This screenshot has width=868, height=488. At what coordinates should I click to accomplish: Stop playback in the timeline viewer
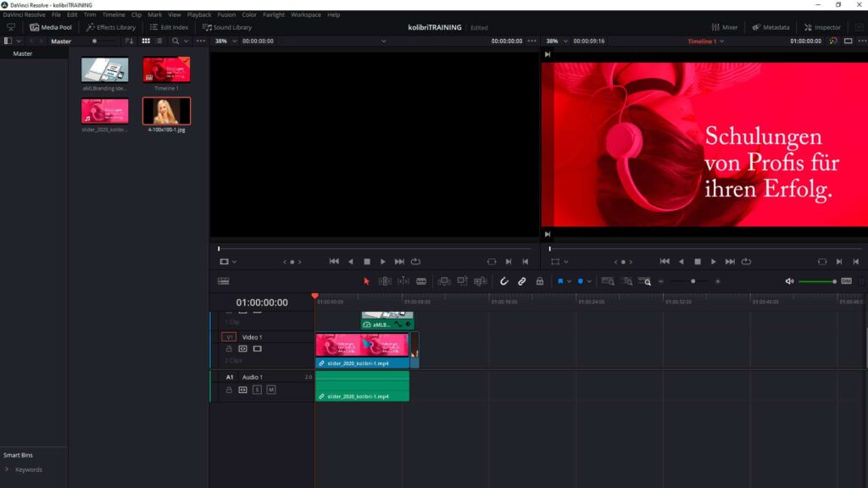pos(698,262)
